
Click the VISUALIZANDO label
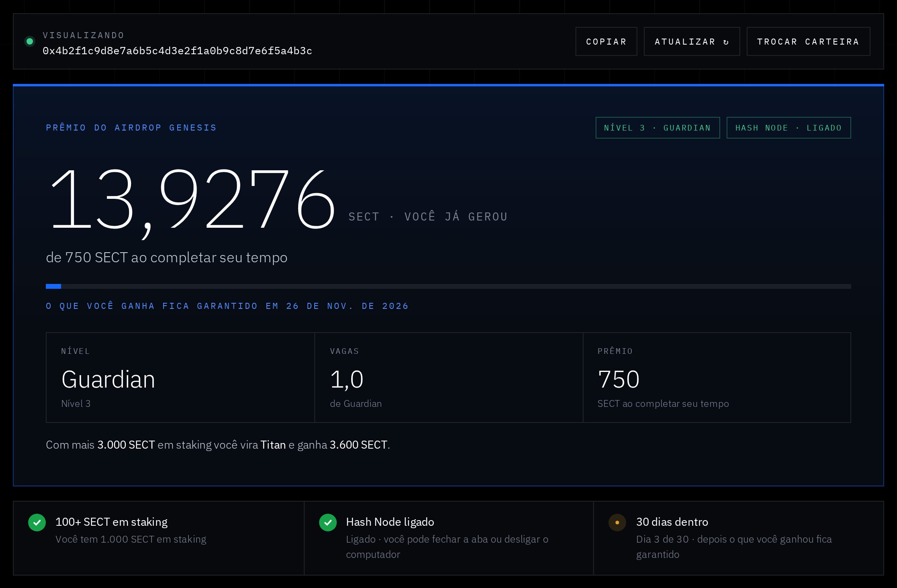[x=83, y=35]
